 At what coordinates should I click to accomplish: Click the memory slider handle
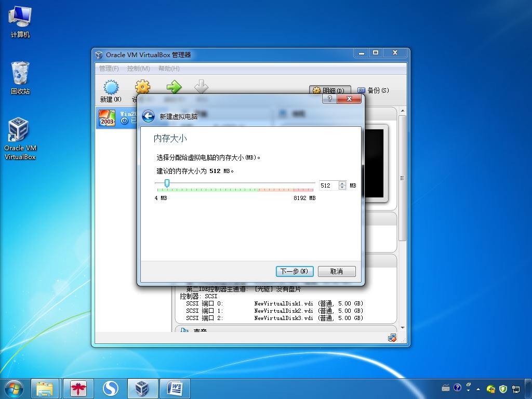point(167,183)
